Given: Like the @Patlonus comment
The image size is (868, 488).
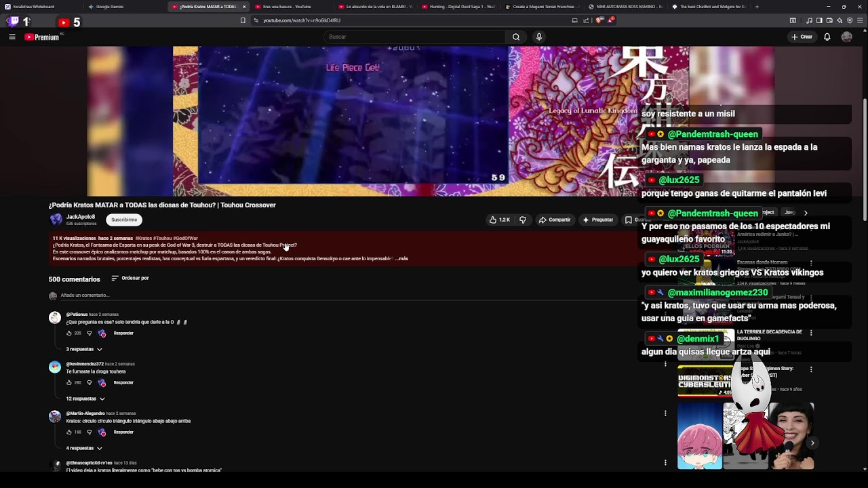Looking at the screenshot, I should point(69,333).
